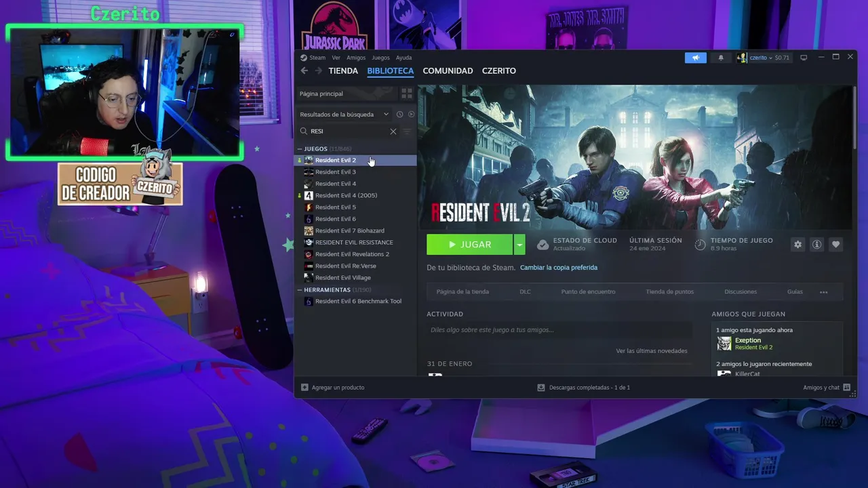
Task: Click Cambiar la copia preferida link
Action: tap(559, 268)
